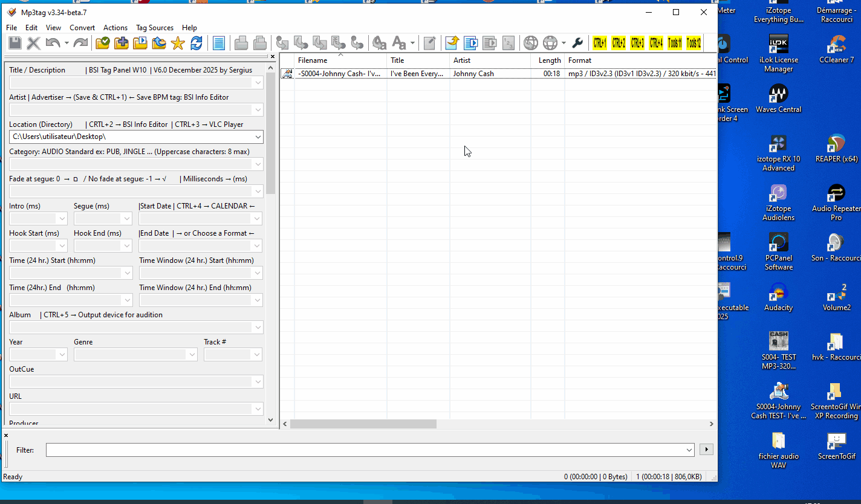Screen dimensions: 861x504
Task: Open Options wrench icon
Action: [x=577, y=43]
